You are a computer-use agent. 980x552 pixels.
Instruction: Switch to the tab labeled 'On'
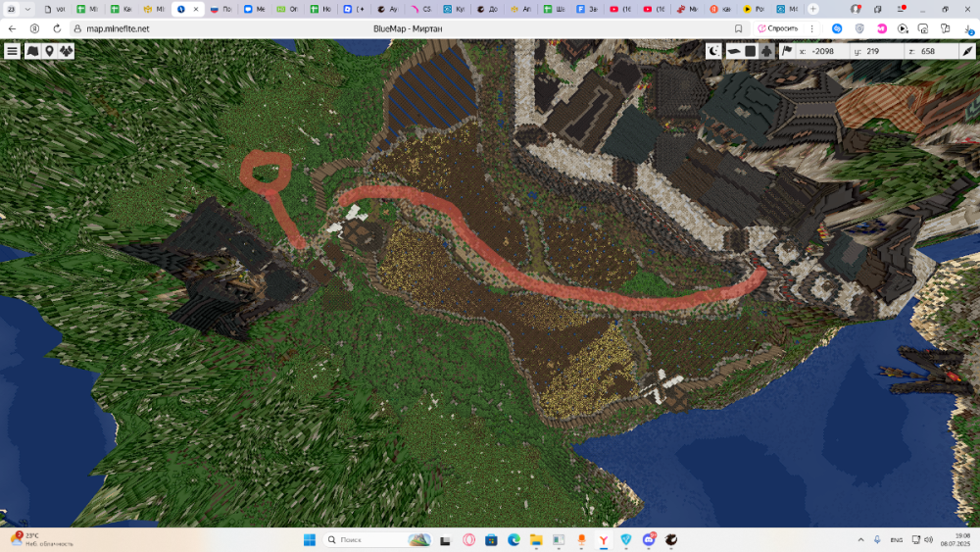pyautogui.click(x=287, y=9)
